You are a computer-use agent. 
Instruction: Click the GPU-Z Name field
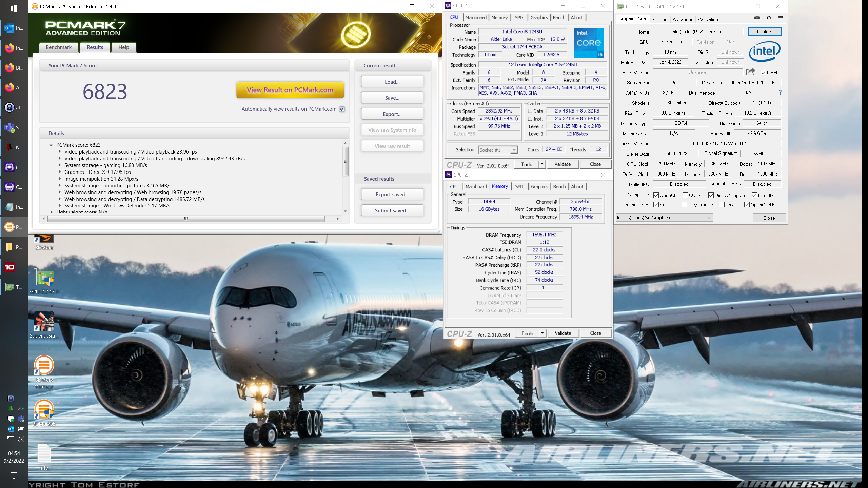698,32
